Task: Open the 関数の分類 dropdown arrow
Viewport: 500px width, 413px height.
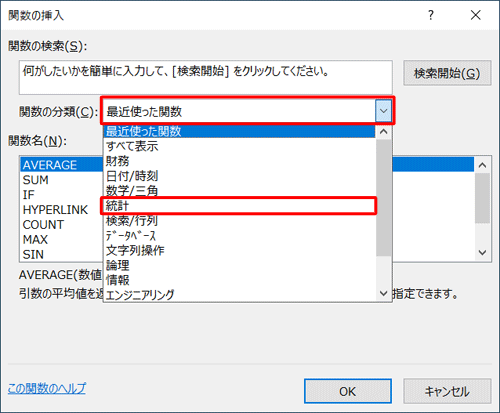Action: click(383, 111)
